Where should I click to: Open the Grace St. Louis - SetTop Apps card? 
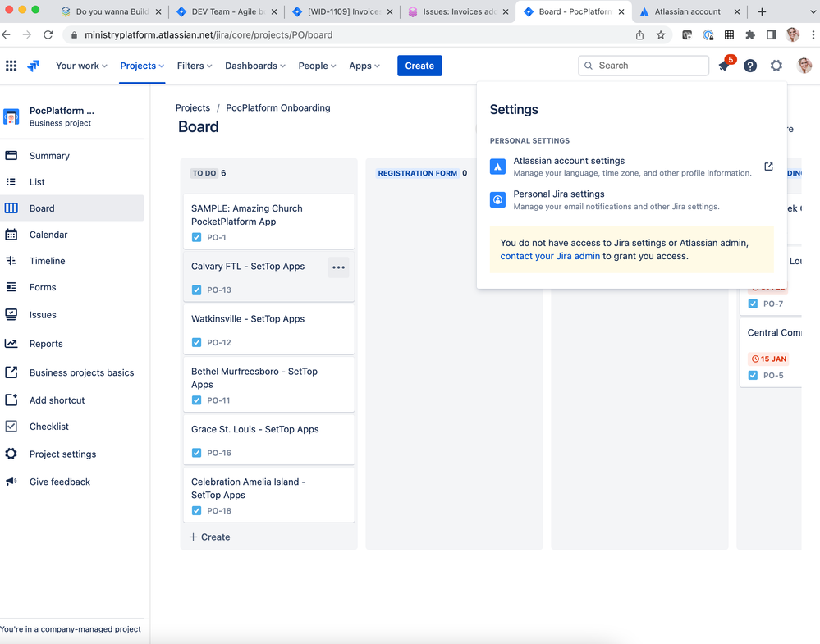pyautogui.click(x=268, y=441)
